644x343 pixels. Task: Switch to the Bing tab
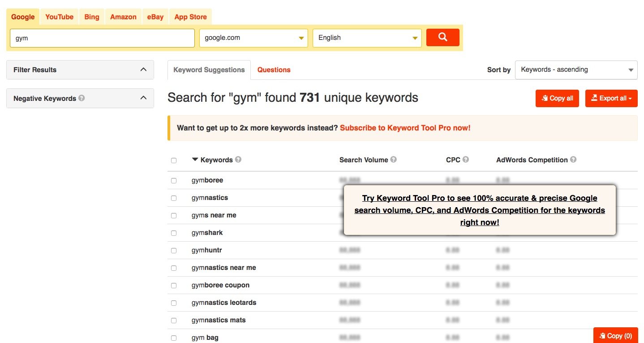click(x=92, y=17)
